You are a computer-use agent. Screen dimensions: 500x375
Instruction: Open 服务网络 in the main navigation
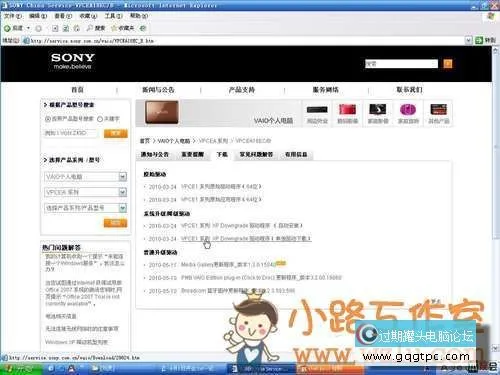click(325, 90)
